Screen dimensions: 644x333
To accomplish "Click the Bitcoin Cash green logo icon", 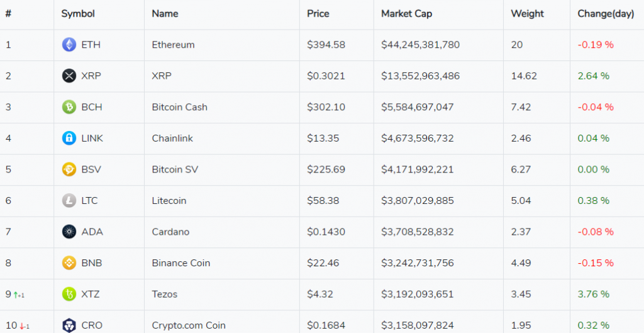I will (x=69, y=107).
